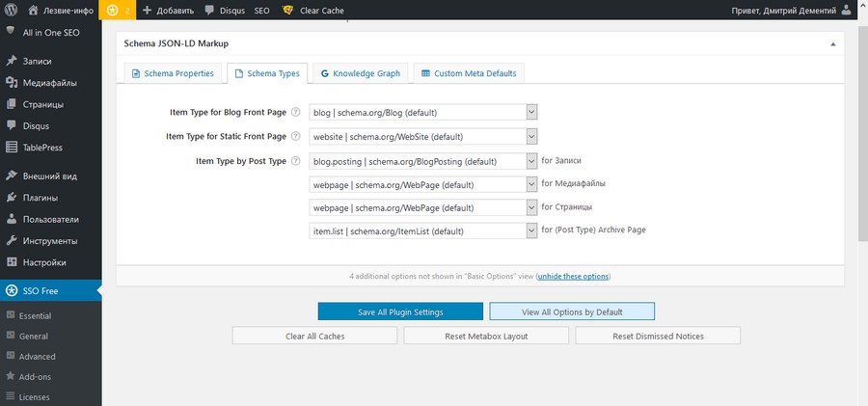Click the TablePress table icon
The width and height of the screenshot is (868, 406).
coord(11,148)
